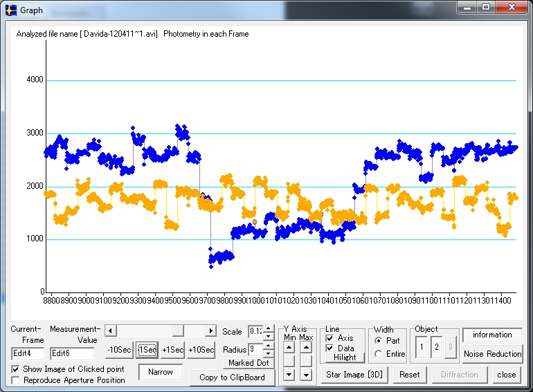Select the Entire width radio button
The width and height of the screenshot is (533, 392).
click(378, 354)
